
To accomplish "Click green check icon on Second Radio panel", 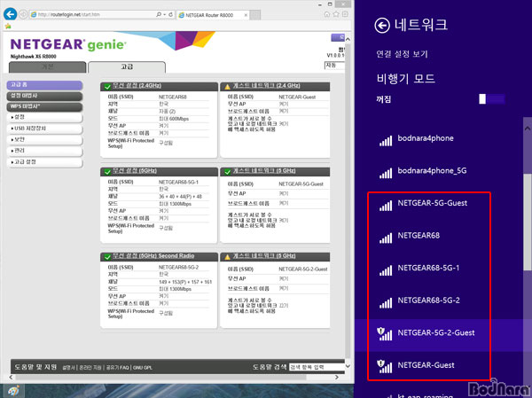I will (x=107, y=257).
